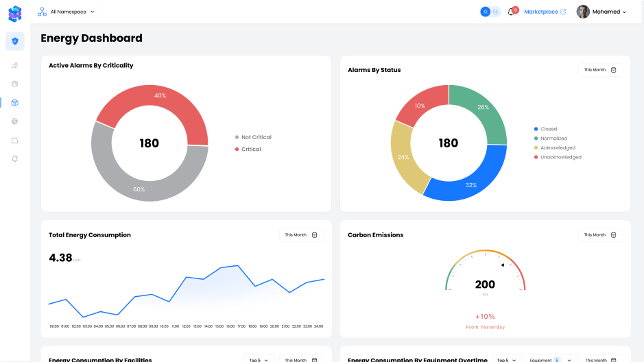Open the chip processor sidebar icon
The image size is (644, 362).
tap(15, 121)
